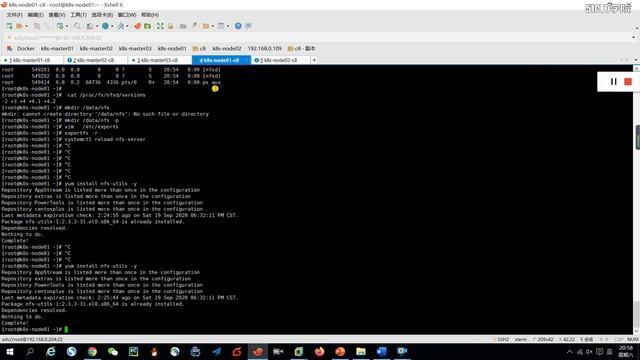
Task: Open the 'c8 - 副本' folder link
Action: click(302, 48)
